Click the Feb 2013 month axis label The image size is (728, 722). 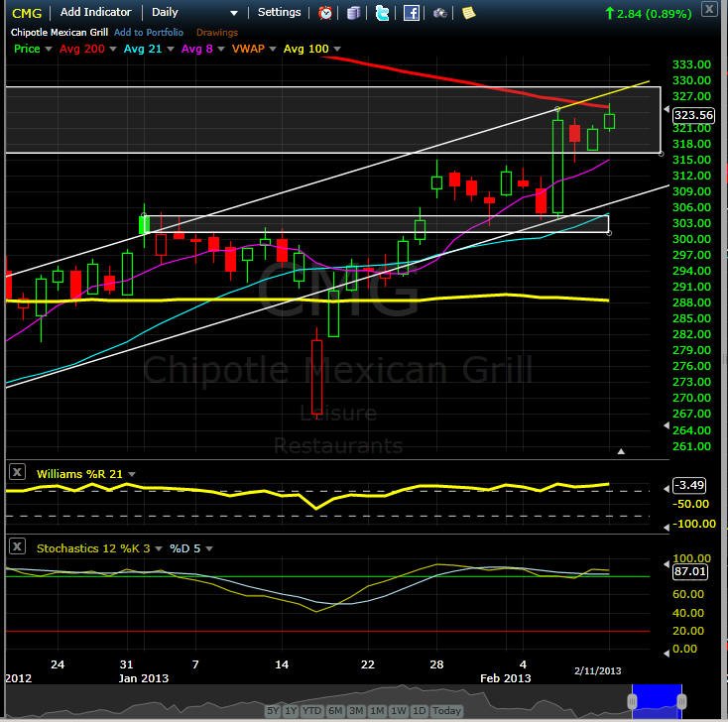tap(505, 678)
